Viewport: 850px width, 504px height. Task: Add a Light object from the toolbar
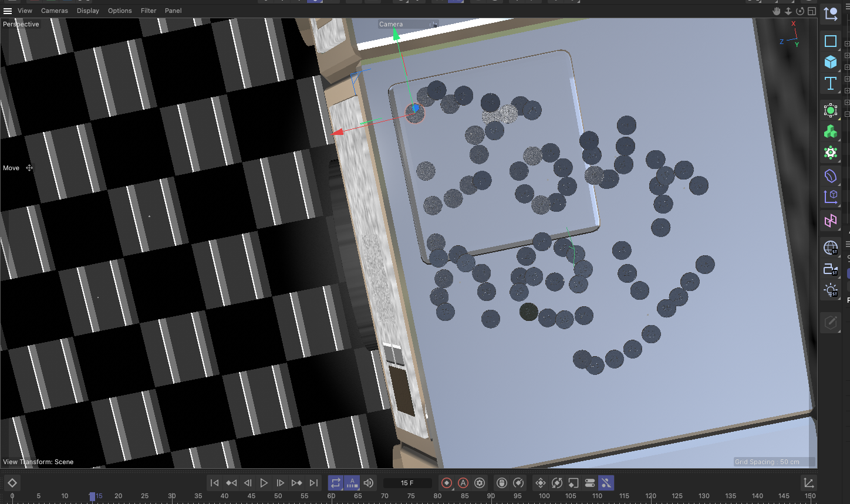[831, 290]
